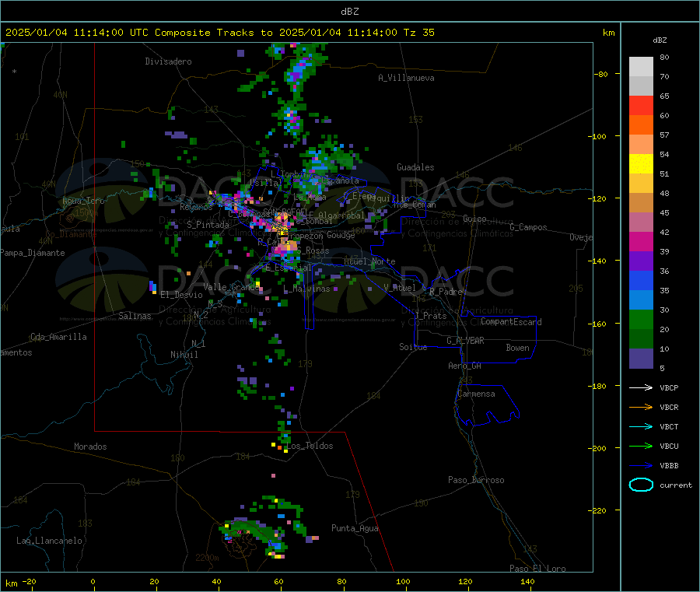This screenshot has height=592, width=700.
Task: Click the 'El_Desvio' map label
Action: [182, 295]
